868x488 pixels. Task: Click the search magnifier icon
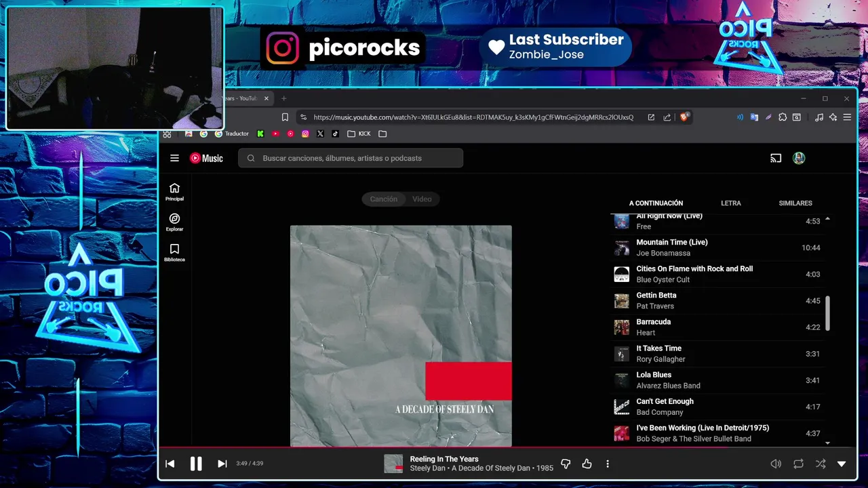pos(251,158)
